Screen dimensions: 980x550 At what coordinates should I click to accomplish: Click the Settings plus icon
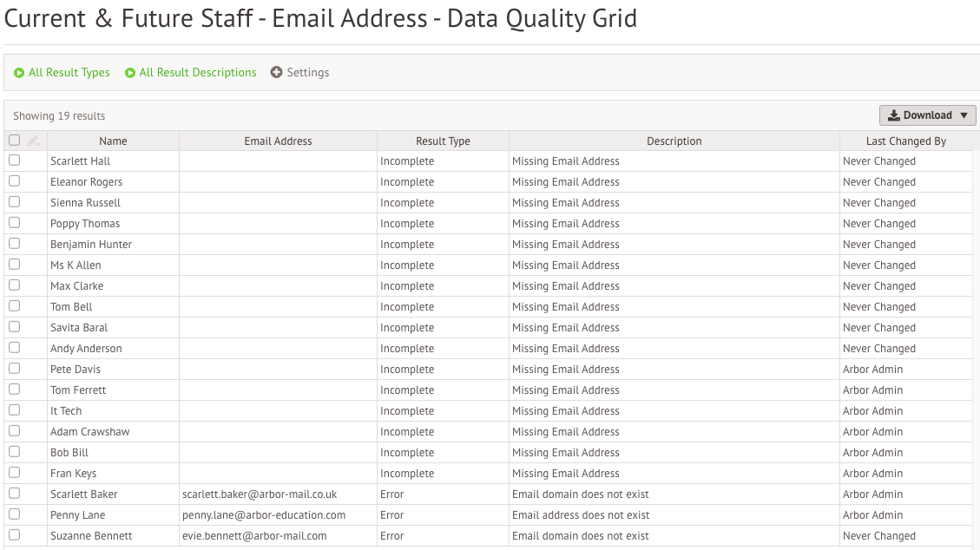276,72
